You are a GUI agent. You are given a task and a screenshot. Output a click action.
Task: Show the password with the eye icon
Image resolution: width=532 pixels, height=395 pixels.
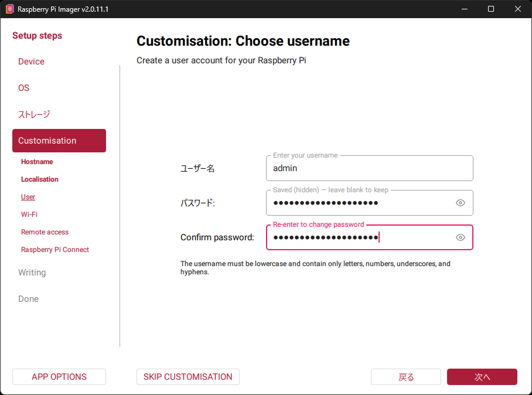(460, 203)
